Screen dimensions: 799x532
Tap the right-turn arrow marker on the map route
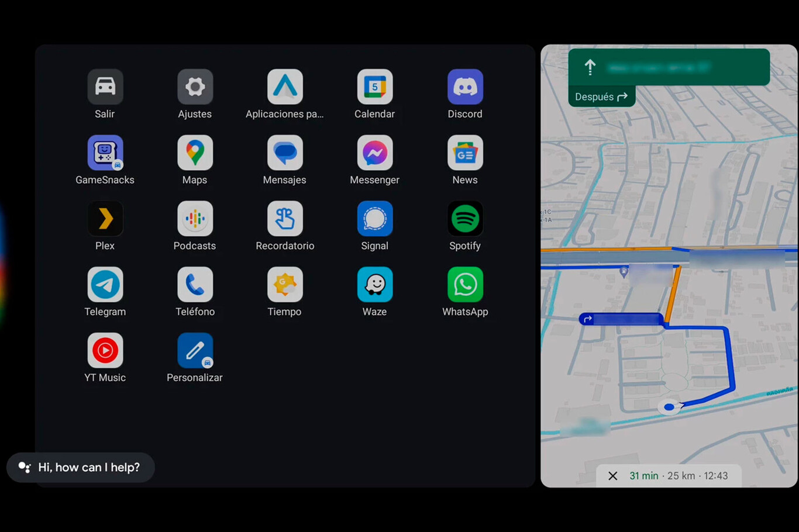pyautogui.click(x=587, y=319)
